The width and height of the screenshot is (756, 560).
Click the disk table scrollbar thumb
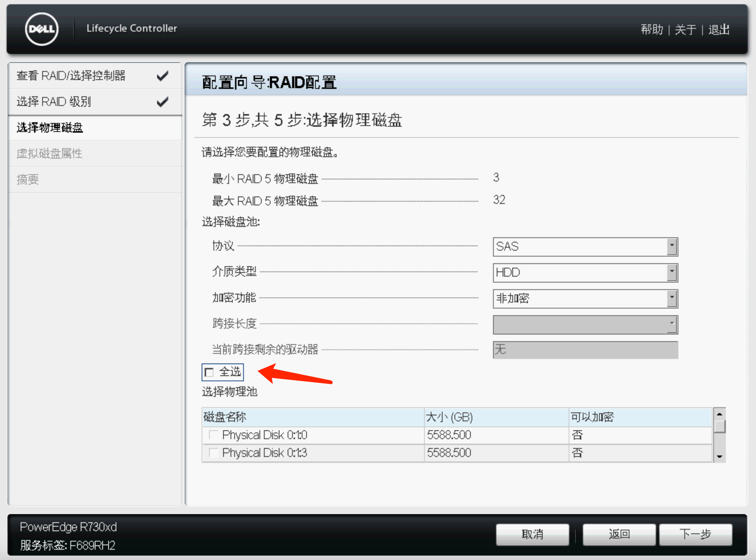(719, 426)
